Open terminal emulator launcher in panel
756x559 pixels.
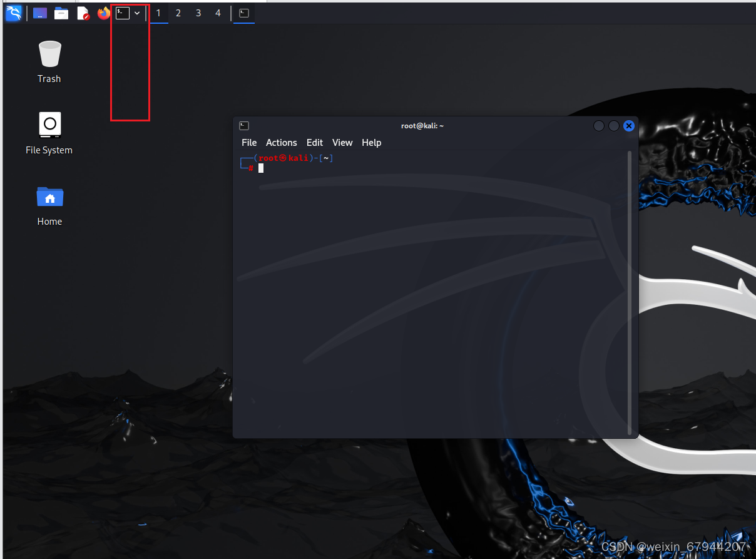123,13
